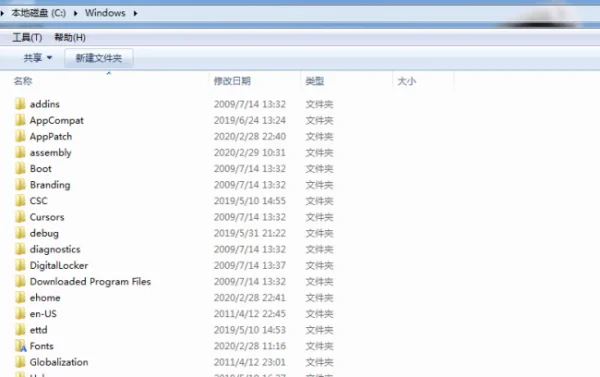
Task: Click date 2020/2/29 10:31 for assembly
Action: click(x=249, y=153)
